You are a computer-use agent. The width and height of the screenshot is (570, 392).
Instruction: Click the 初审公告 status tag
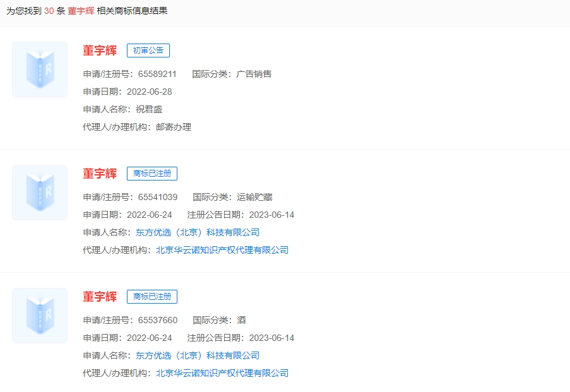tap(148, 50)
